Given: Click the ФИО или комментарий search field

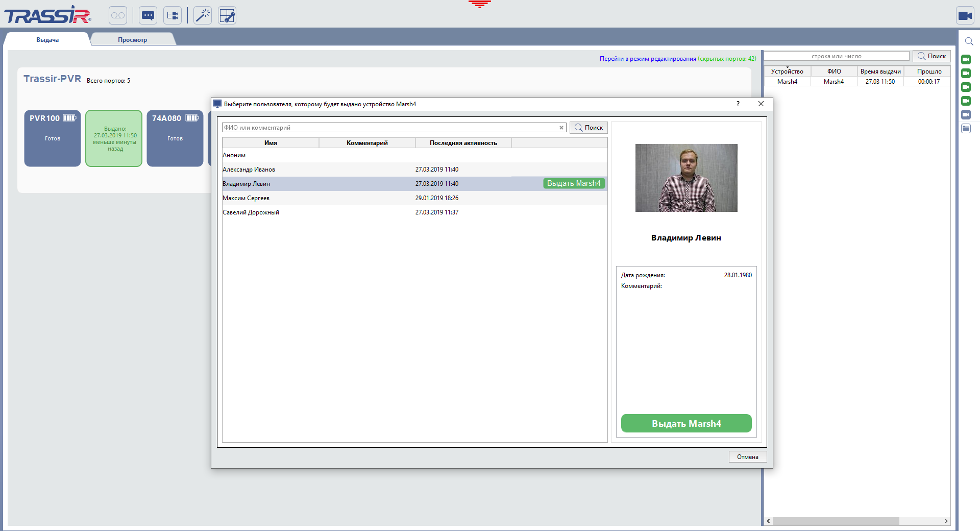Looking at the screenshot, I should pyautogui.click(x=390, y=128).
